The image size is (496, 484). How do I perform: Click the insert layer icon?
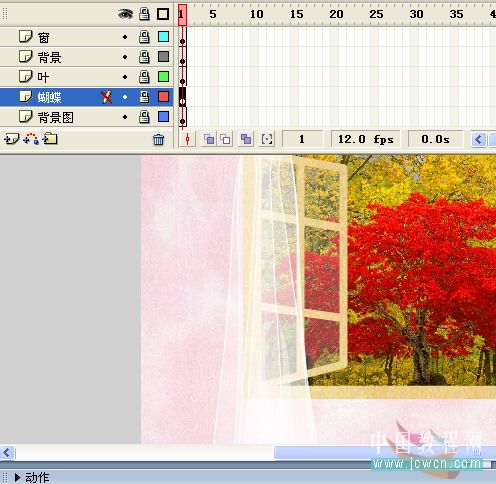point(12,139)
